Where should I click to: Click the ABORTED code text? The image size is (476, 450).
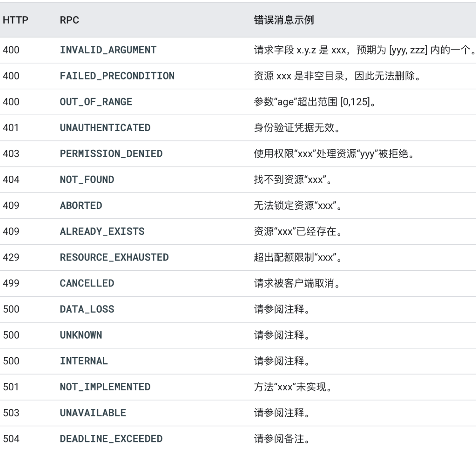[x=81, y=205]
